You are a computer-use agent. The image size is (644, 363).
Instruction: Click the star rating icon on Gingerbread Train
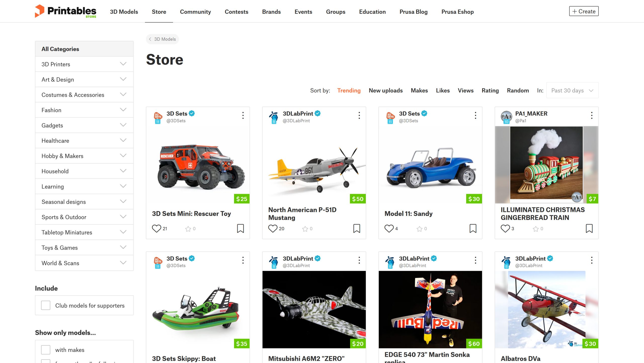(x=536, y=229)
